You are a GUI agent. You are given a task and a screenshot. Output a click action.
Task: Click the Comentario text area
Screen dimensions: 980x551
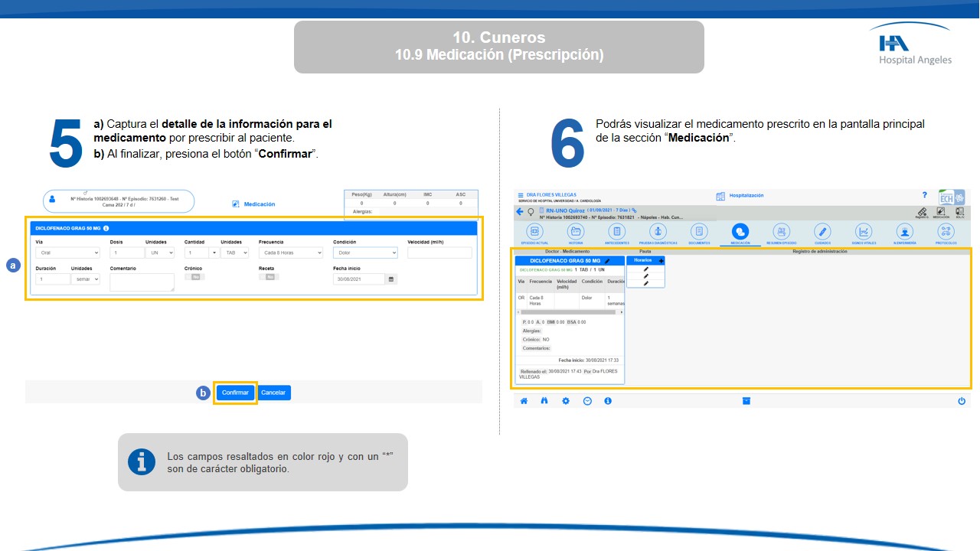pyautogui.click(x=142, y=282)
